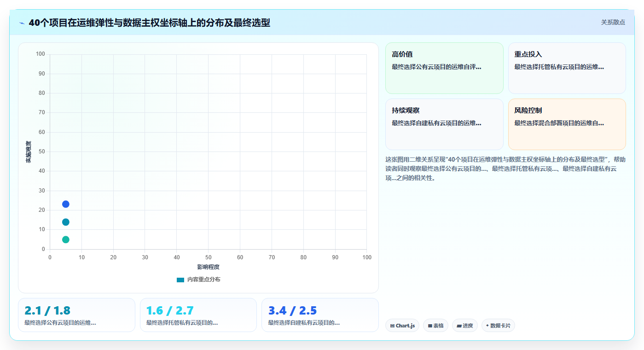This screenshot has height=350, width=644.
Task: Click the 实施难度 y-axis title
Action: (29, 152)
